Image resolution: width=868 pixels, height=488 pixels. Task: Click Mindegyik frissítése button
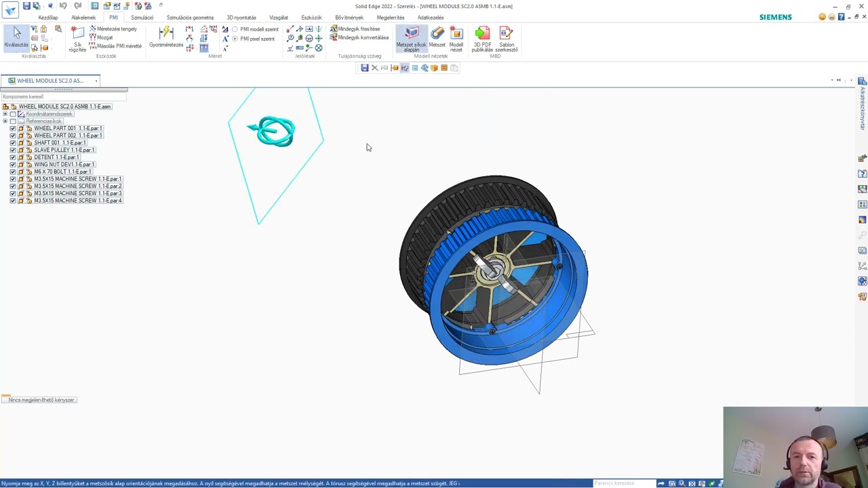click(x=355, y=29)
